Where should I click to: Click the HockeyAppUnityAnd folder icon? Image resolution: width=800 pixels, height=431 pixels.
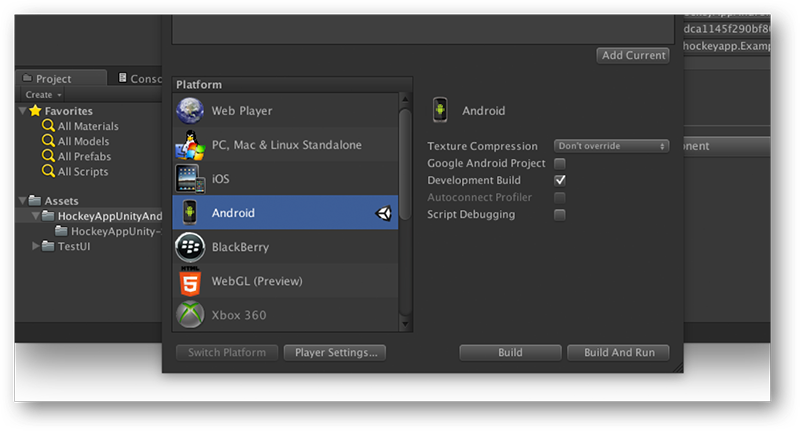48,215
